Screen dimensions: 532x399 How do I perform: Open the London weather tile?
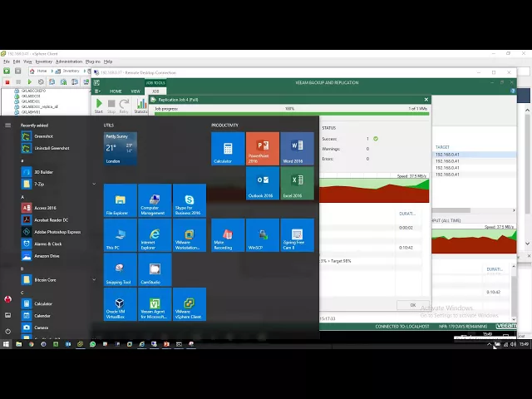coord(120,149)
